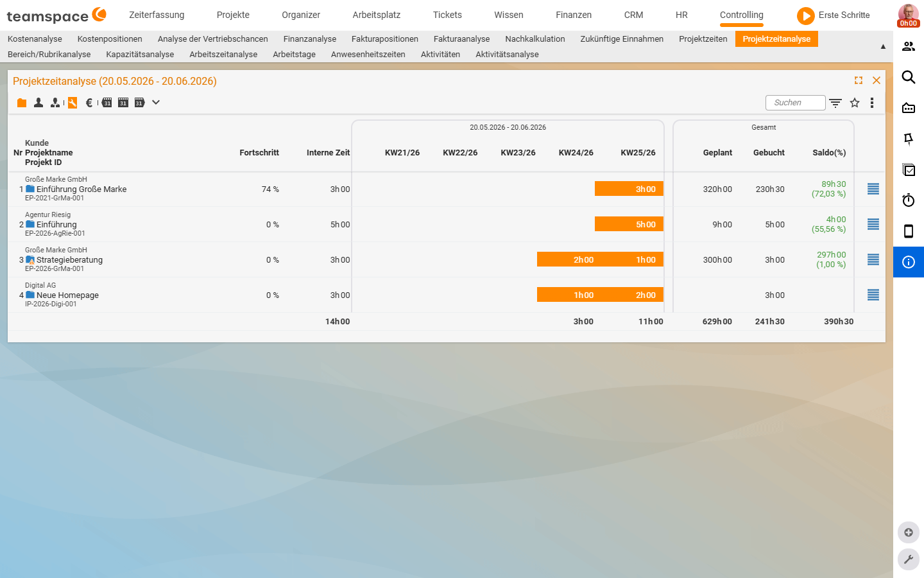Open the Arbeitsplatz menu

[377, 15]
